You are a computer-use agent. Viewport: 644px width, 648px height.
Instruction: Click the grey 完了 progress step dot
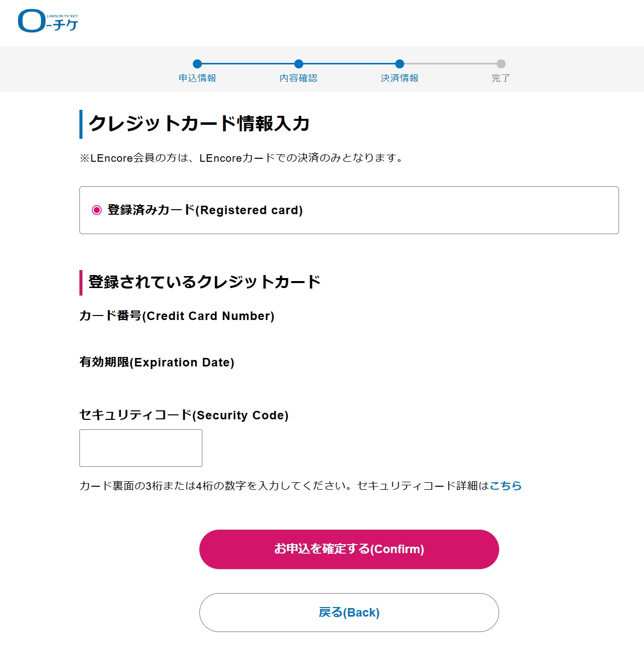501,64
